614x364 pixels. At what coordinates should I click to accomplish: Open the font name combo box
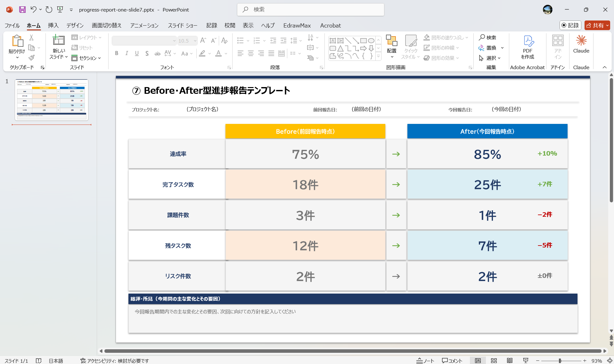pyautogui.click(x=144, y=41)
